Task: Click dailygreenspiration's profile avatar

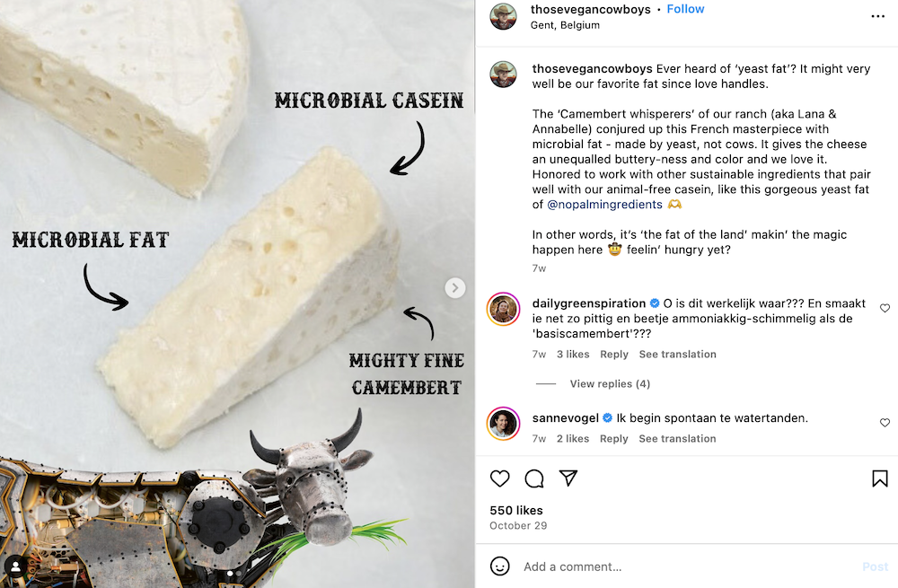Action: pos(503,309)
